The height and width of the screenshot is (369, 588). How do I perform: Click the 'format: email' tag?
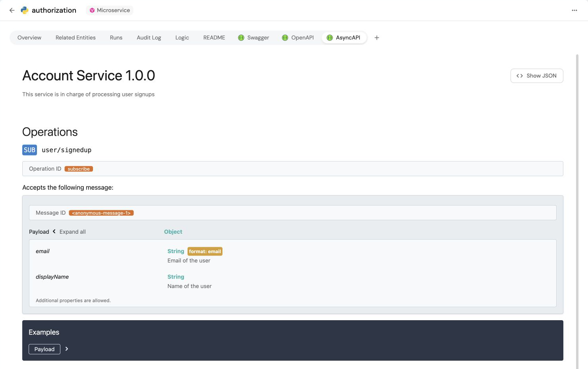pyautogui.click(x=205, y=251)
